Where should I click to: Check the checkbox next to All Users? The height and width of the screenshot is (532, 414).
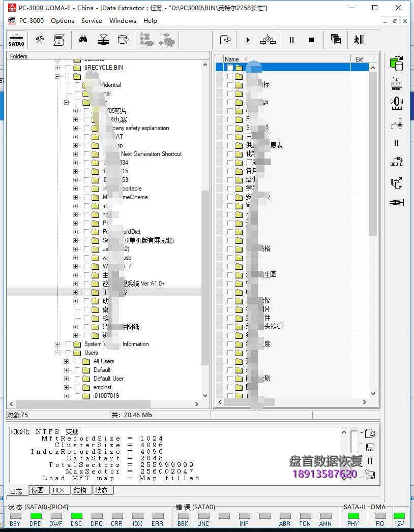pos(76,361)
